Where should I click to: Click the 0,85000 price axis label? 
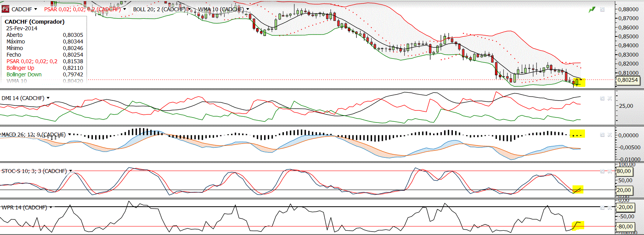pyautogui.click(x=628, y=36)
